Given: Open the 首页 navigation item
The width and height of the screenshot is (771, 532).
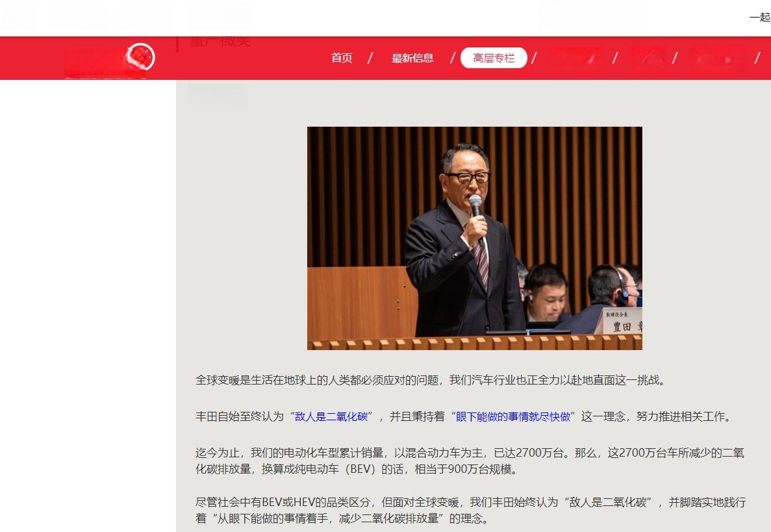Looking at the screenshot, I should pyautogui.click(x=342, y=58).
